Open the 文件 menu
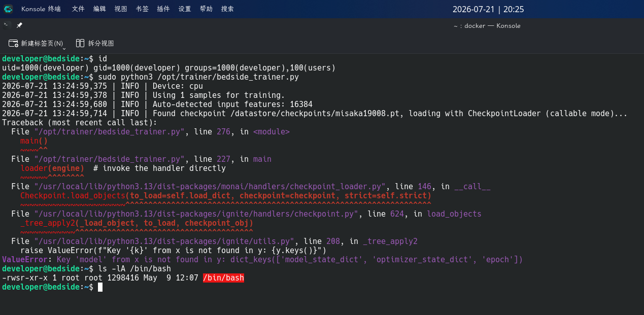This screenshot has height=315, width=644. coord(78,9)
